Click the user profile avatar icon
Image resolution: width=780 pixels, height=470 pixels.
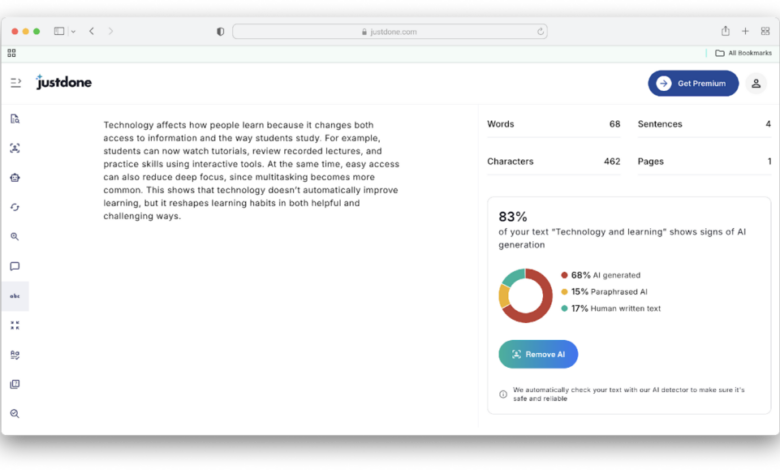tap(757, 83)
